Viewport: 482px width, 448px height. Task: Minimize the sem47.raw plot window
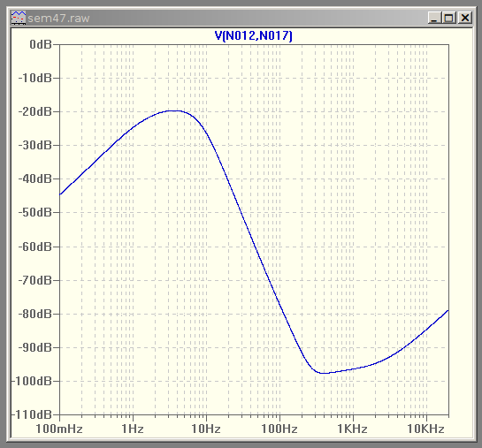pos(434,18)
